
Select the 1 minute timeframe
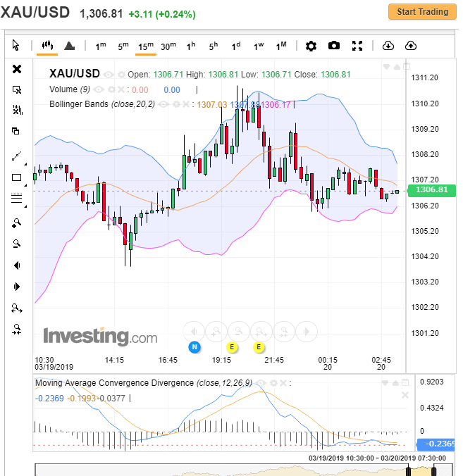[x=101, y=46]
